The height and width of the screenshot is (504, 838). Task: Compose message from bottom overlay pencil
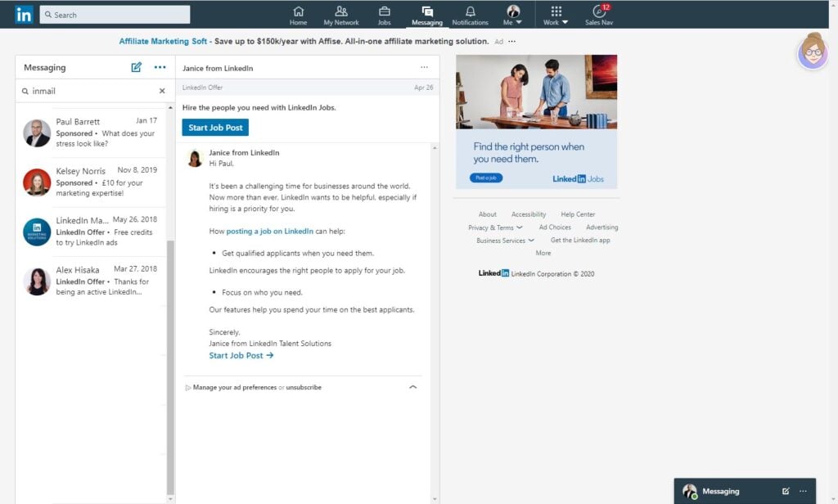click(x=786, y=491)
